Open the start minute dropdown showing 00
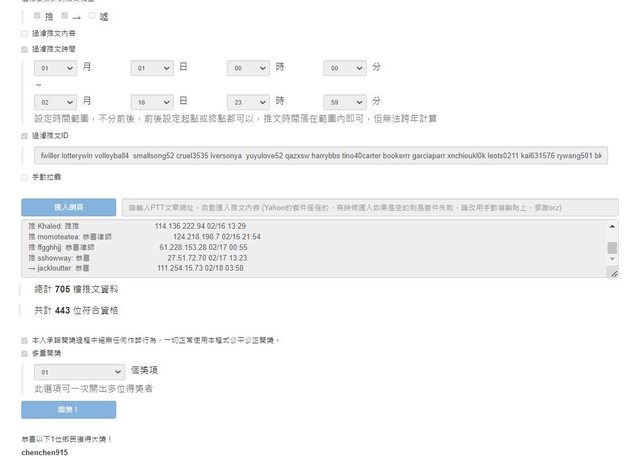This screenshot has height=459, width=640. [345, 68]
